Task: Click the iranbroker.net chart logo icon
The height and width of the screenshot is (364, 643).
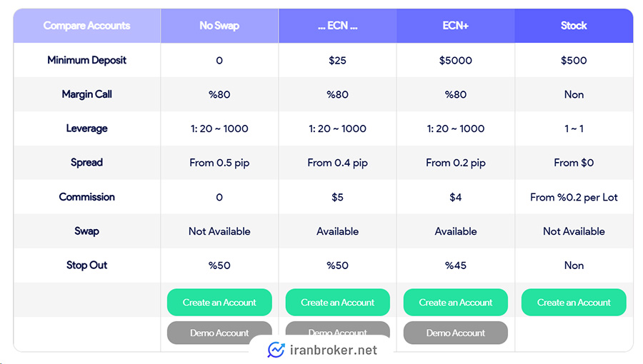Action: (x=276, y=350)
